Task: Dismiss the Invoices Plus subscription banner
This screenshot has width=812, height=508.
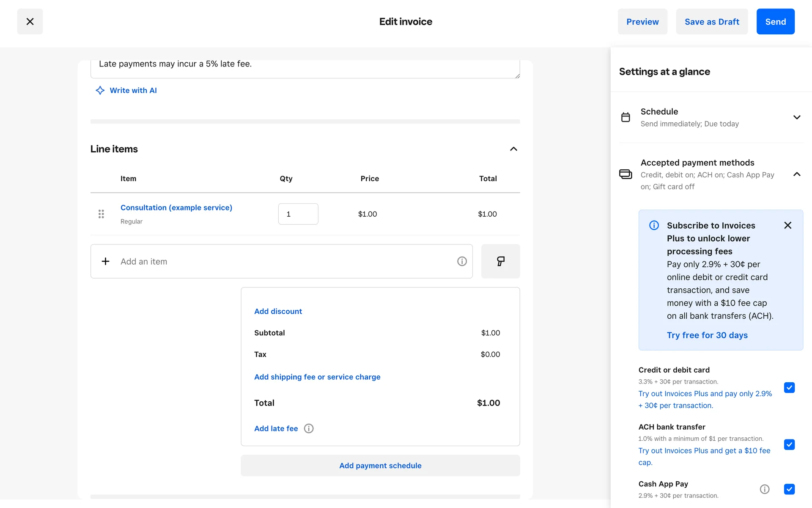Action: [x=787, y=225]
